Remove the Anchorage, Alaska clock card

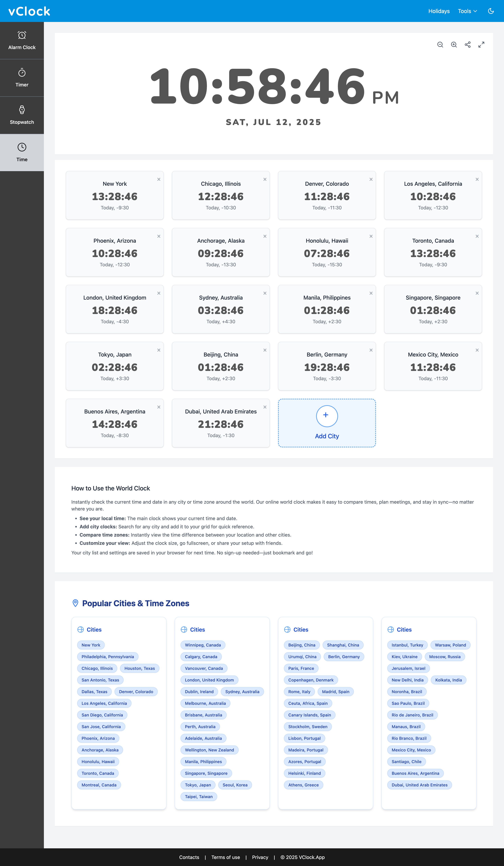(265, 236)
